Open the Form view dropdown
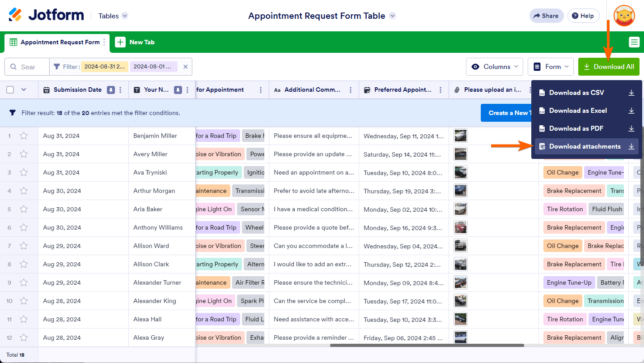 551,67
